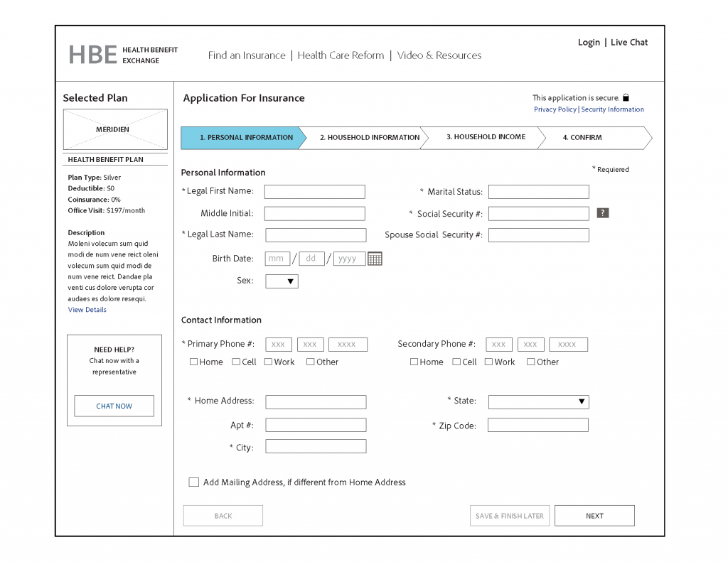Enable Add Mailing Address checkbox
Screen dimensions: 728x562
pyautogui.click(x=193, y=482)
